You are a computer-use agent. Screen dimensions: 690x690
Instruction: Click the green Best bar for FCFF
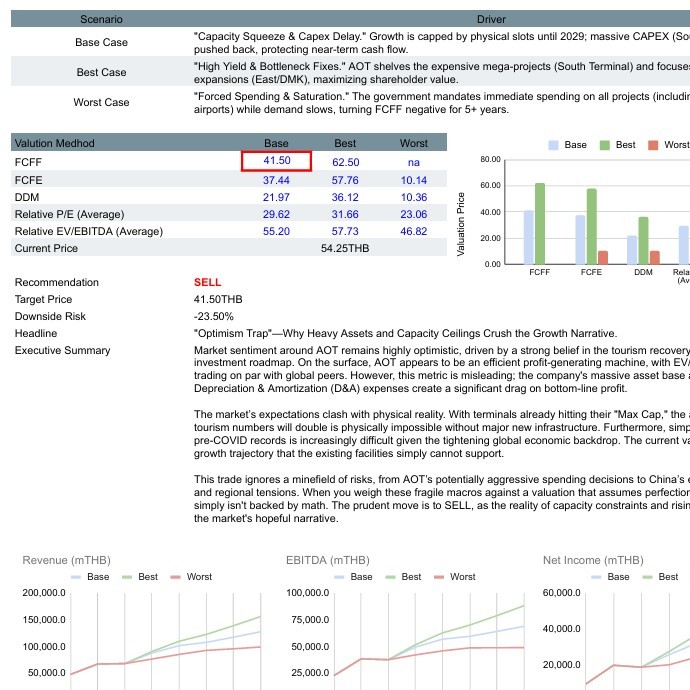click(540, 224)
